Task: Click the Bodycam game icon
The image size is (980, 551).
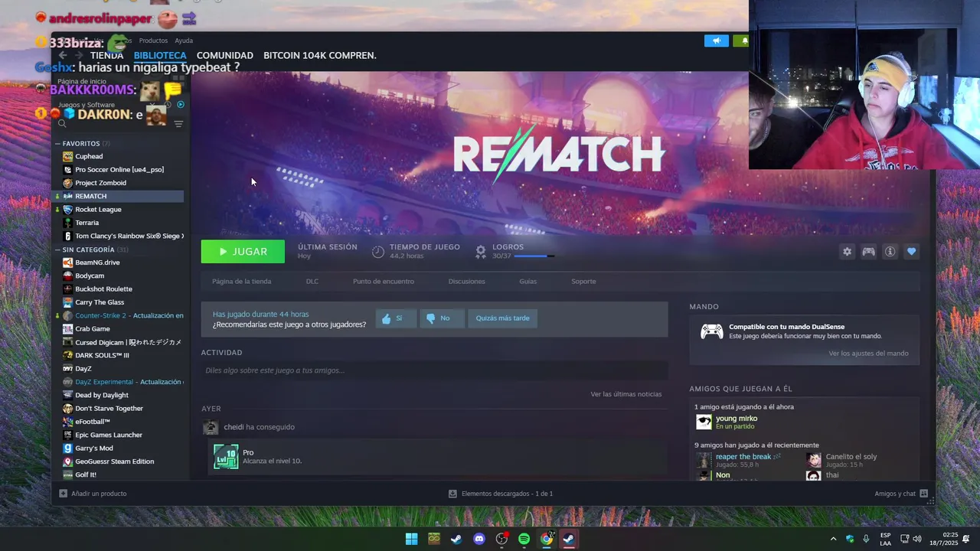Action: pyautogui.click(x=68, y=275)
